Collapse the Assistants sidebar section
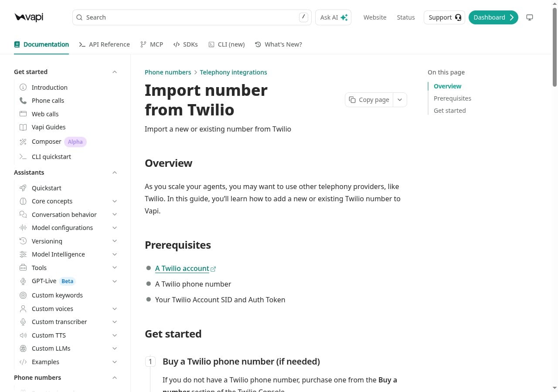This screenshot has height=392, width=558. 115,172
